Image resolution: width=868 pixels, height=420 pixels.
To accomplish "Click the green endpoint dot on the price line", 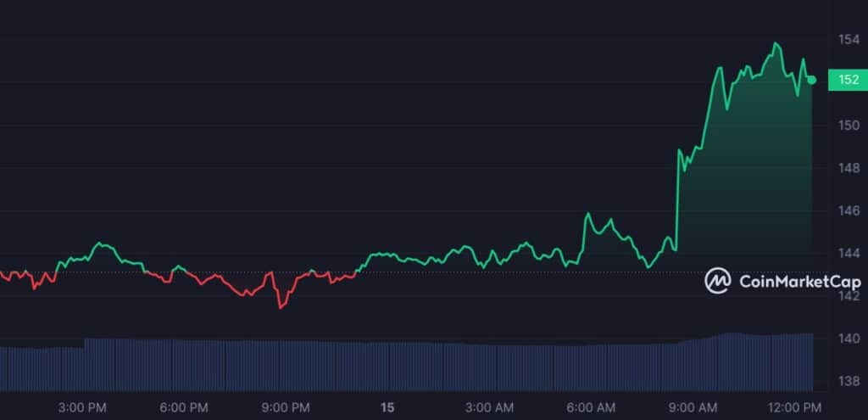I will click(811, 80).
